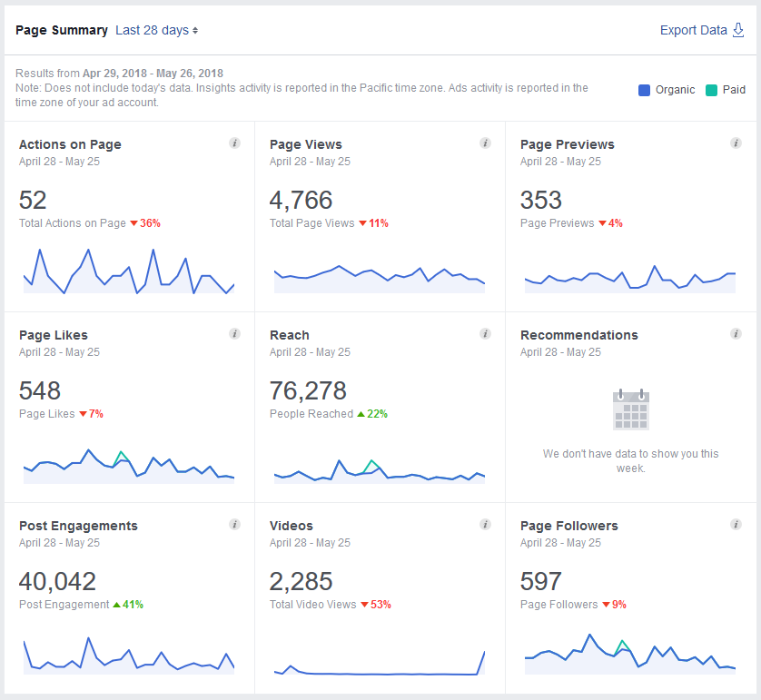761x700 pixels.
Task: Click the 9% decrease indicator
Action: coord(615,605)
